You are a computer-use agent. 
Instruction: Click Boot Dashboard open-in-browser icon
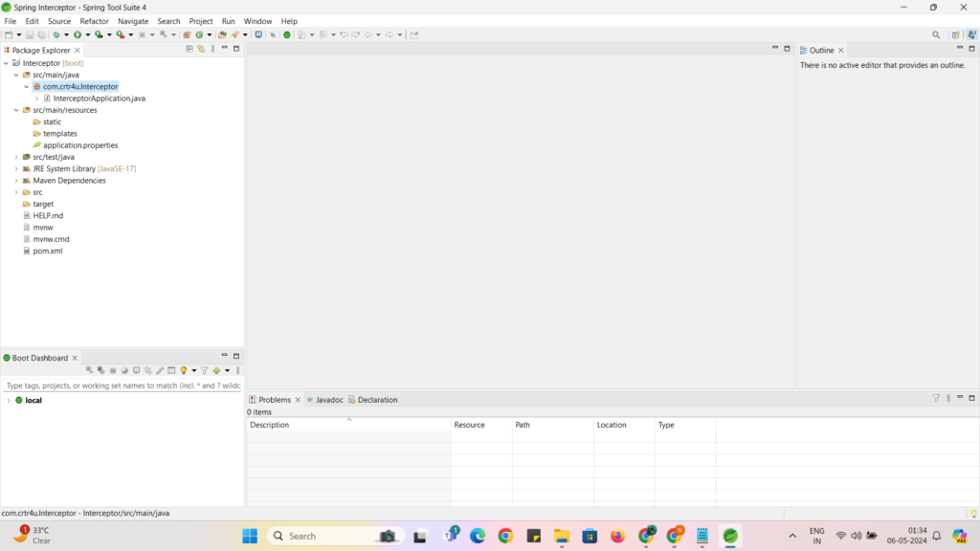[124, 370]
